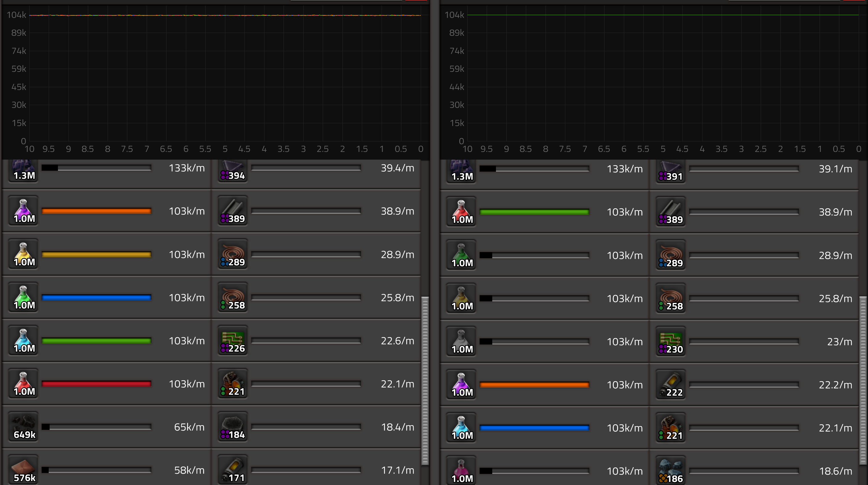Click the orange bar beside left panel's purple flask
The width and height of the screenshot is (868, 485).
96,211
